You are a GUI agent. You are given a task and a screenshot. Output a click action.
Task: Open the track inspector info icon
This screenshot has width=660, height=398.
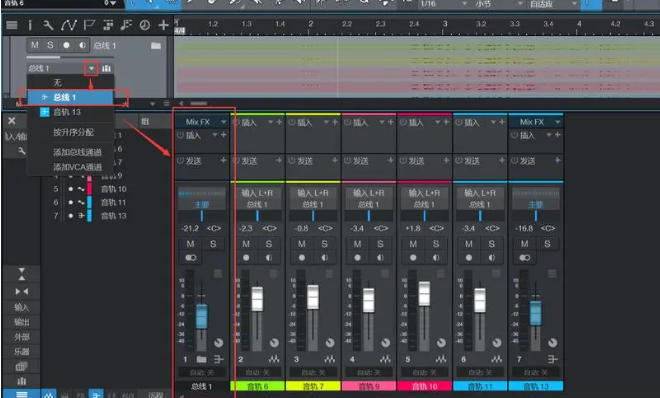pyautogui.click(x=30, y=25)
